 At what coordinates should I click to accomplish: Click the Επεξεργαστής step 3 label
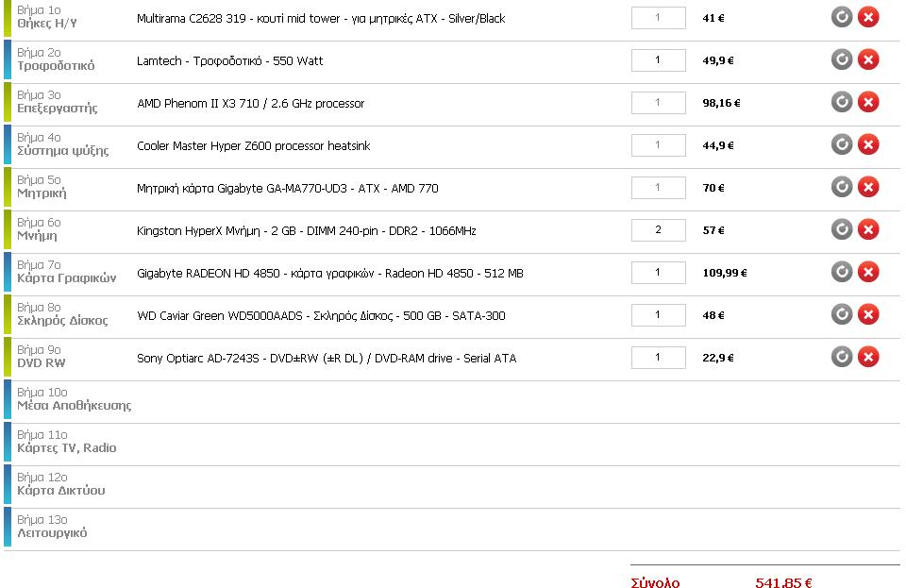[57, 108]
